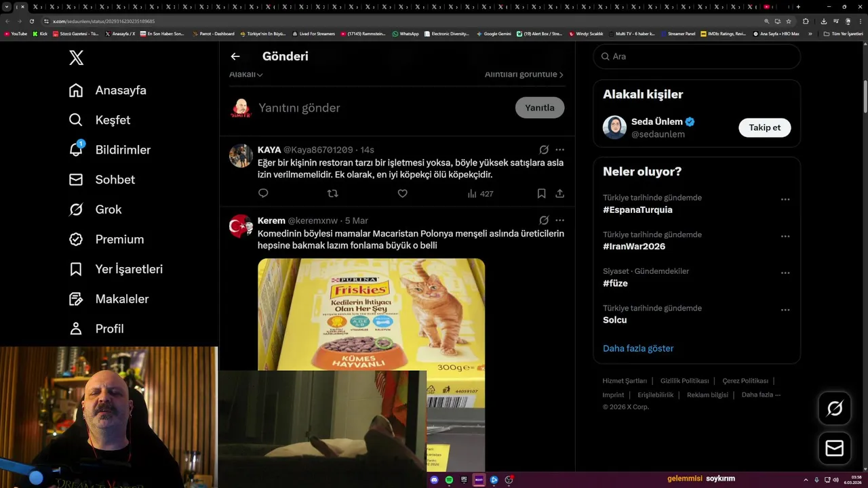Open #EspanaTurquia trend
This screenshot has height=488, width=868.
coord(637,210)
